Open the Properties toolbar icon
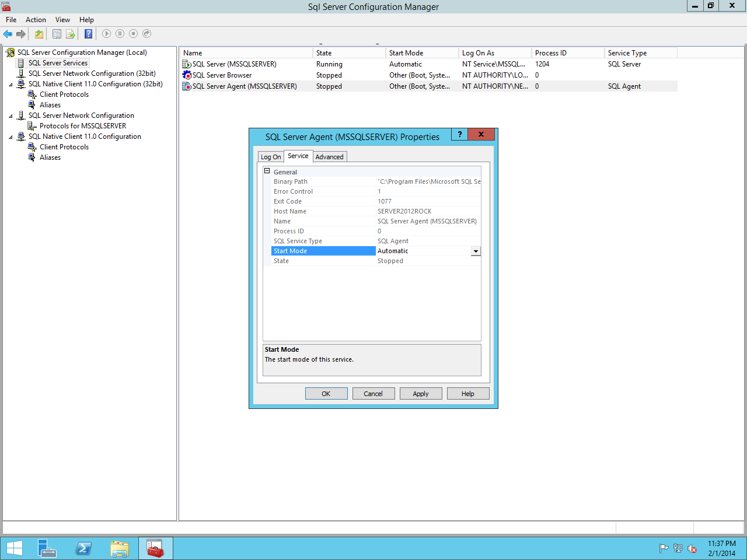The height and width of the screenshot is (560, 747). [x=57, y=34]
